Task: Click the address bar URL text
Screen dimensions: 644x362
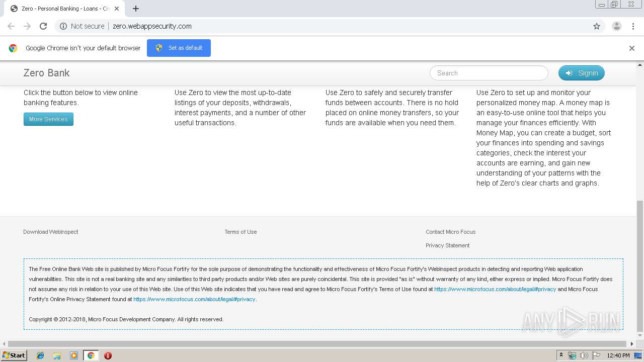Action: point(152,26)
